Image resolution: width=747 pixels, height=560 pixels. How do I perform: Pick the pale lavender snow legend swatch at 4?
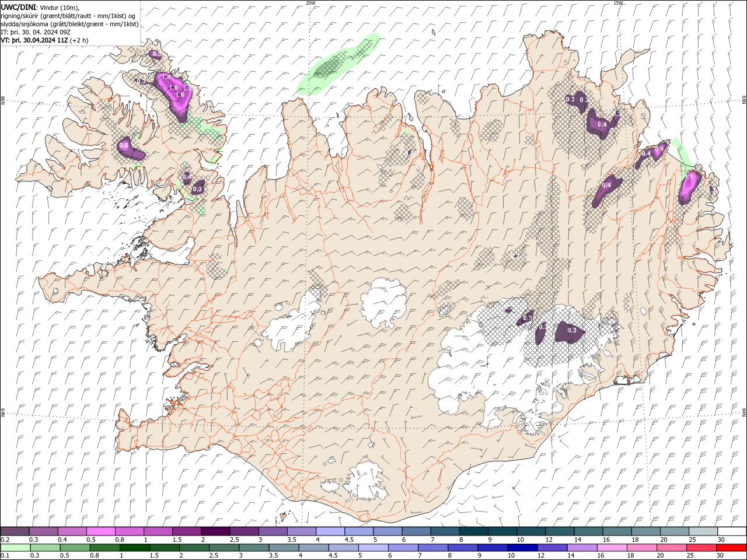click(x=329, y=531)
